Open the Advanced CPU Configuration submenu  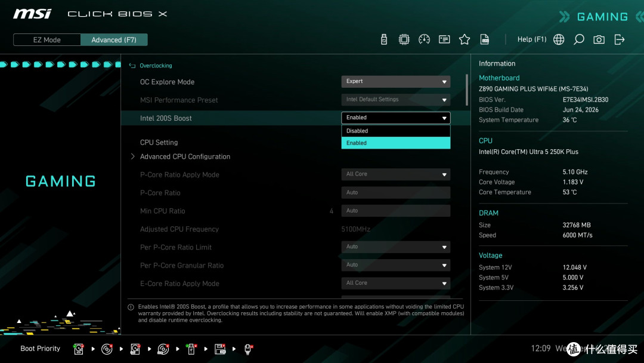coord(185,156)
